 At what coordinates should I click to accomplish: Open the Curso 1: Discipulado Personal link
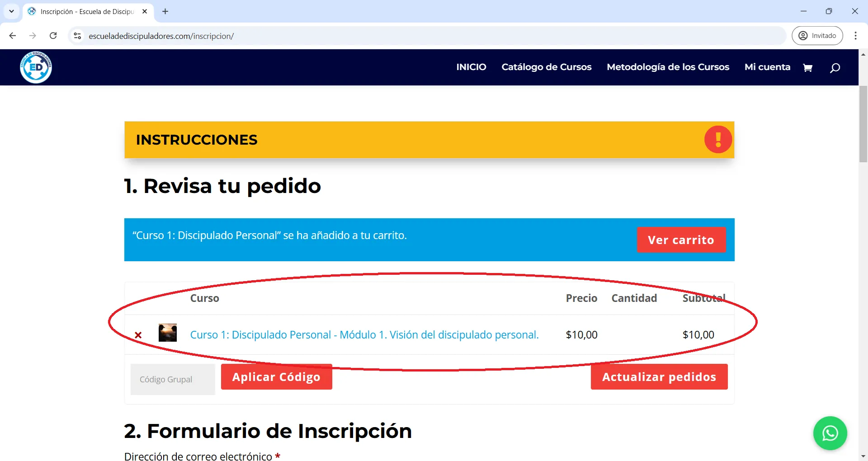(364, 334)
